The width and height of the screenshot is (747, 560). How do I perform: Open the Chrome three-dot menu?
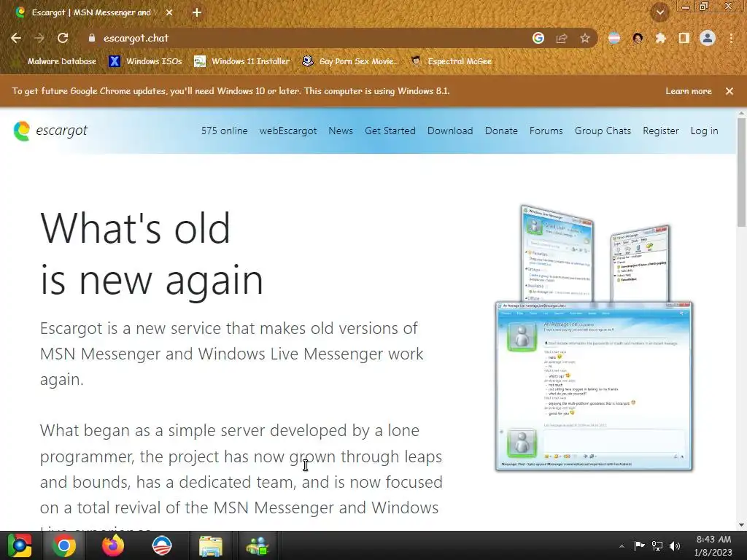point(731,38)
